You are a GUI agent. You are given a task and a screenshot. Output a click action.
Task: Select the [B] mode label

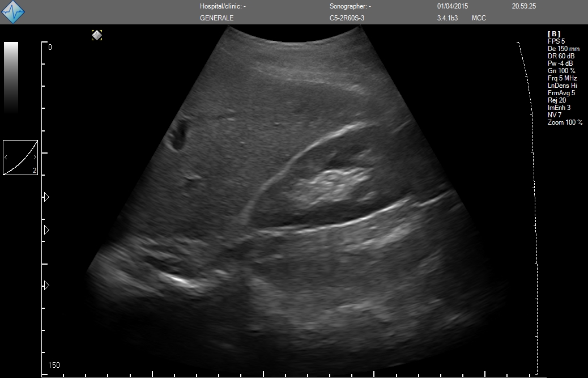pos(553,34)
